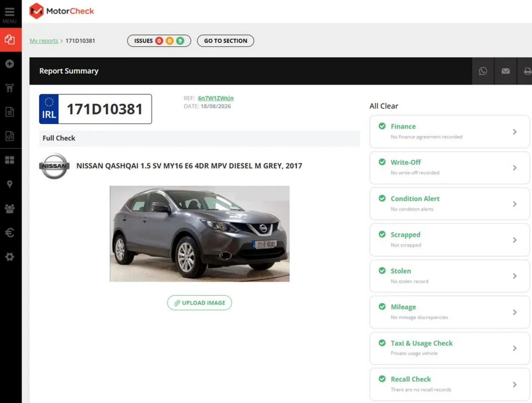532x403 pixels.
Task: Open the hamburger MENU icon
Action: [10, 12]
